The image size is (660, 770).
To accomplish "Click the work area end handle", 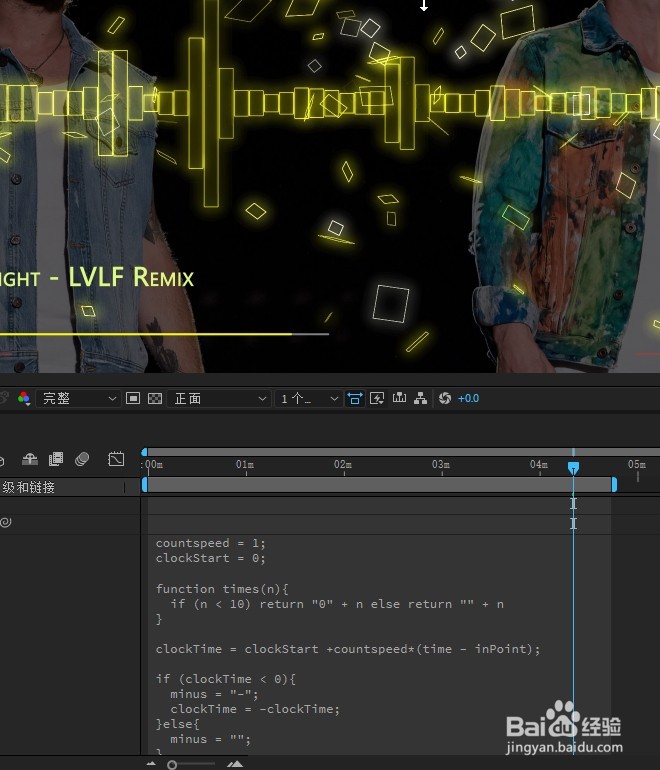I will point(614,485).
